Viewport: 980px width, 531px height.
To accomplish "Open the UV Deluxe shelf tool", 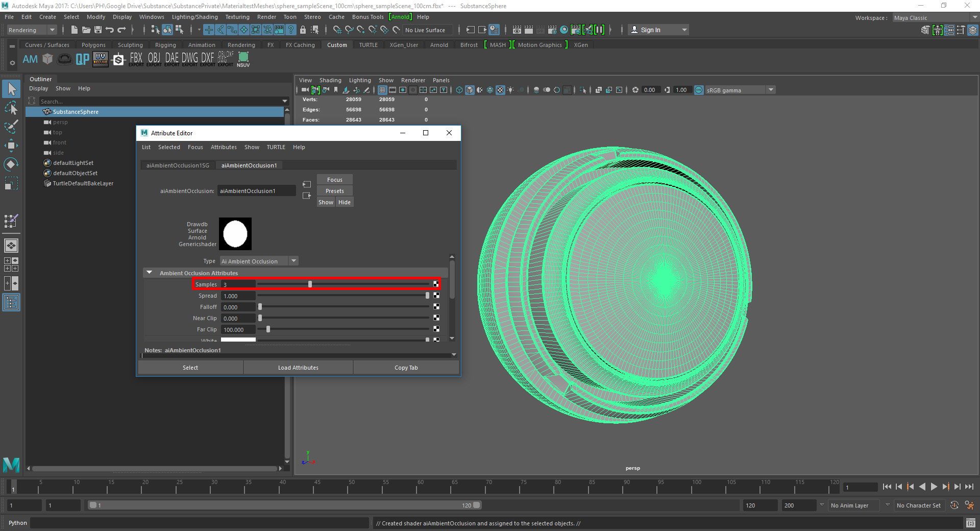I will click(x=101, y=59).
